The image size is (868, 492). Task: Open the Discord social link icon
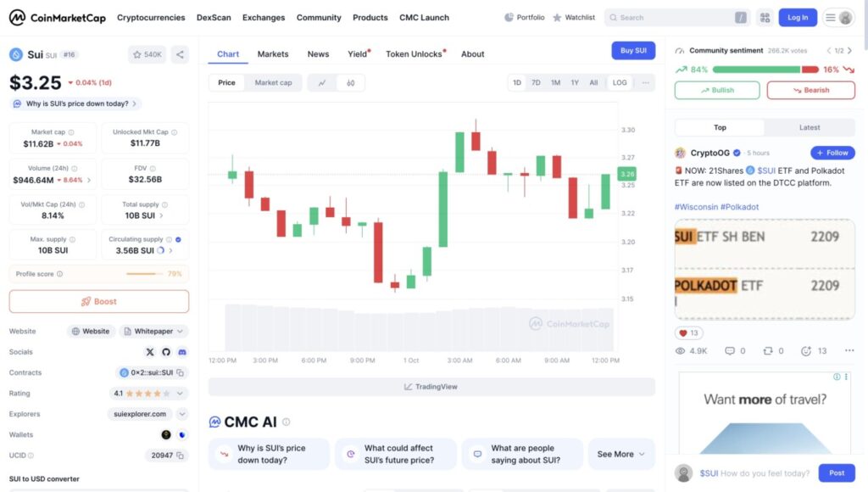[x=182, y=352]
